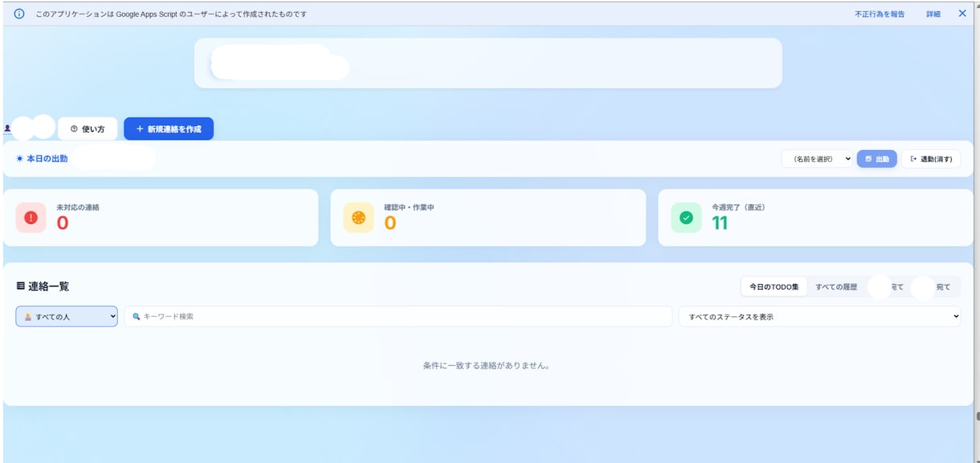Open the 使い方 help button
Screen dimensions: 980x463
pos(88,128)
